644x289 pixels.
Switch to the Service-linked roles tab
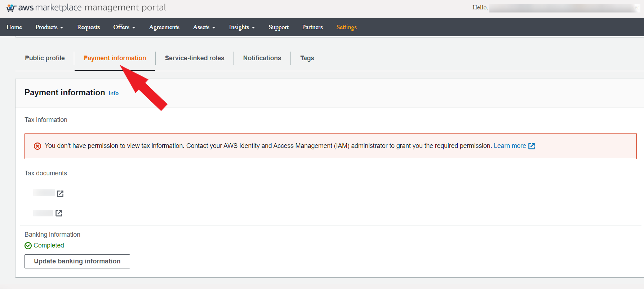(195, 58)
